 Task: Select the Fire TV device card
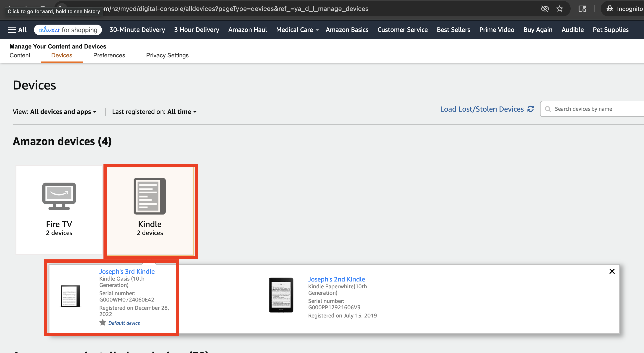pos(59,210)
